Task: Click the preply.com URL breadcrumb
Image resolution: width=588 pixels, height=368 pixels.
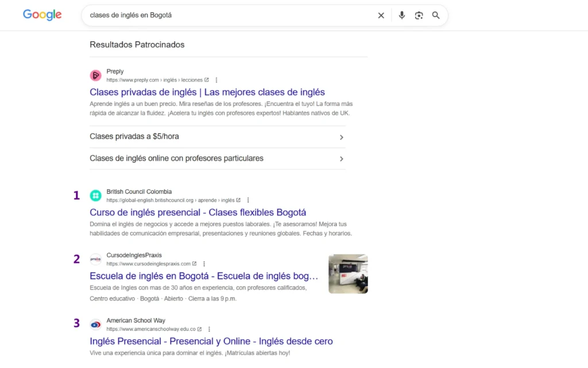Action: pos(154,80)
